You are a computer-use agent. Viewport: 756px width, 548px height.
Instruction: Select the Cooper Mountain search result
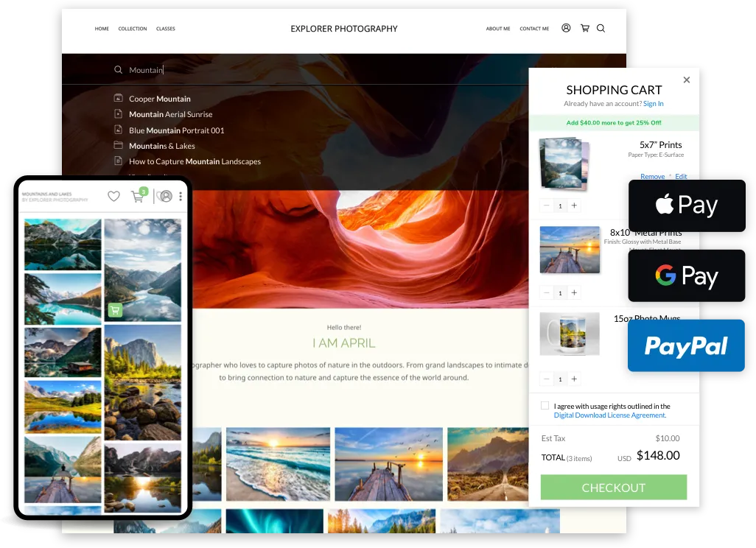pyautogui.click(x=160, y=99)
